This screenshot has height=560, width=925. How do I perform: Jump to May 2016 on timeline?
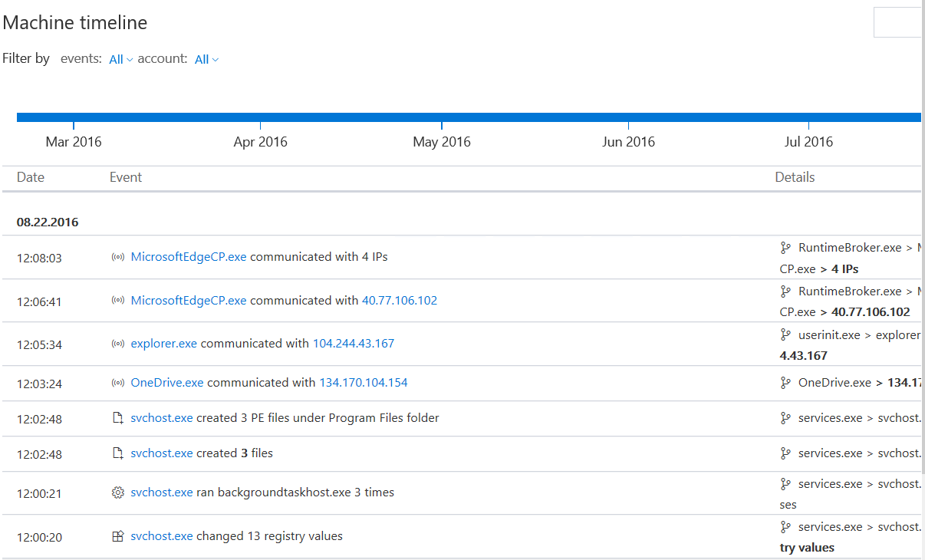[x=442, y=141]
